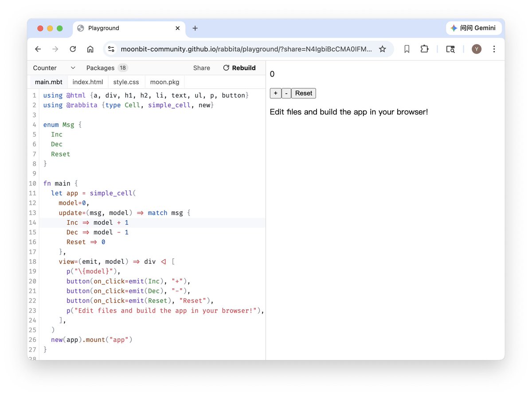Rebuild the app
This screenshot has height=396, width=532.
[239, 68]
